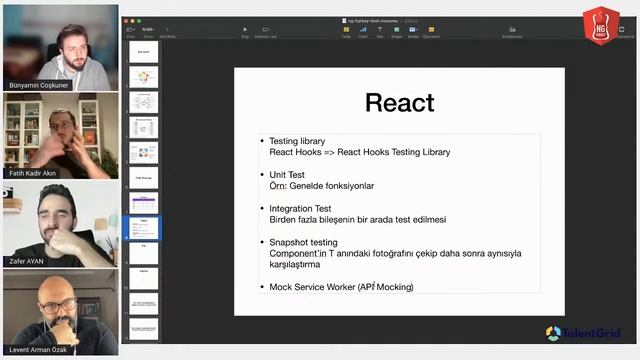Image resolution: width=640 pixels, height=360 pixels.
Task: Select slide 7 thumbnail with purple table
Action: [144, 203]
